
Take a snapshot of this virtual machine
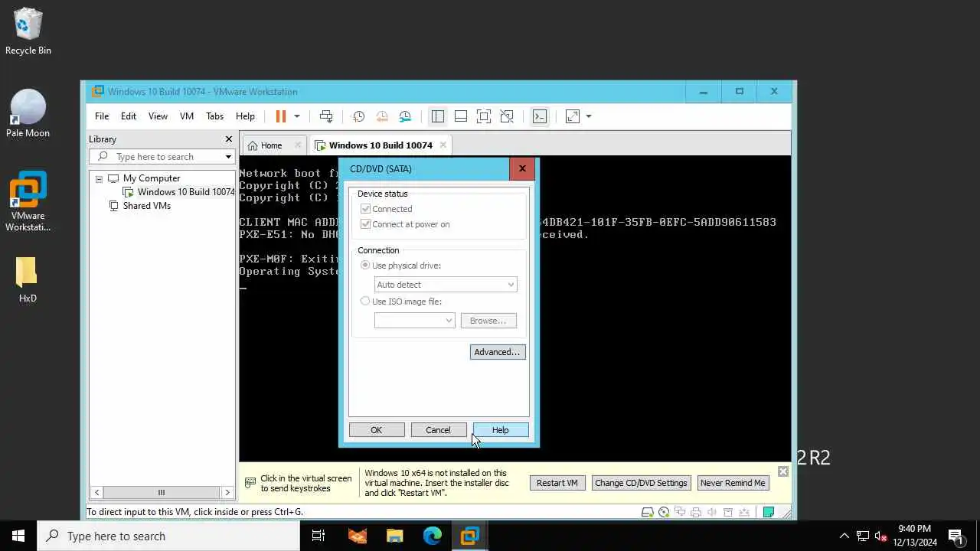tap(358, 116)
